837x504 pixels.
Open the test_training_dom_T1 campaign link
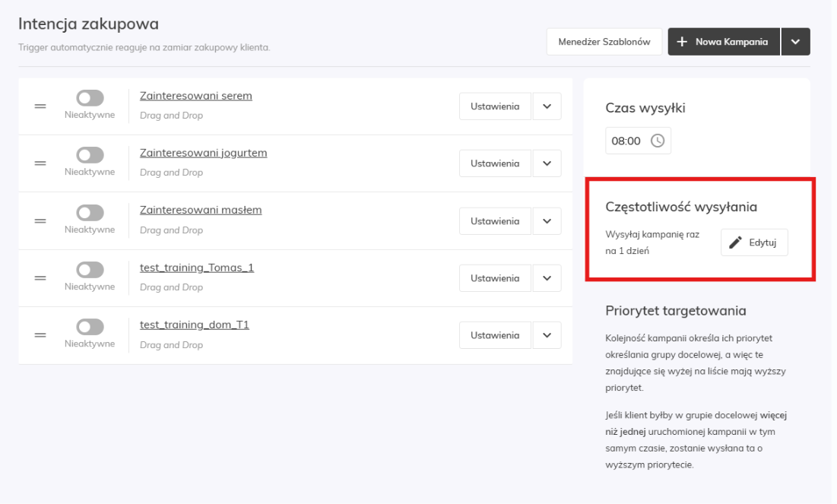(x=194, y=325)
